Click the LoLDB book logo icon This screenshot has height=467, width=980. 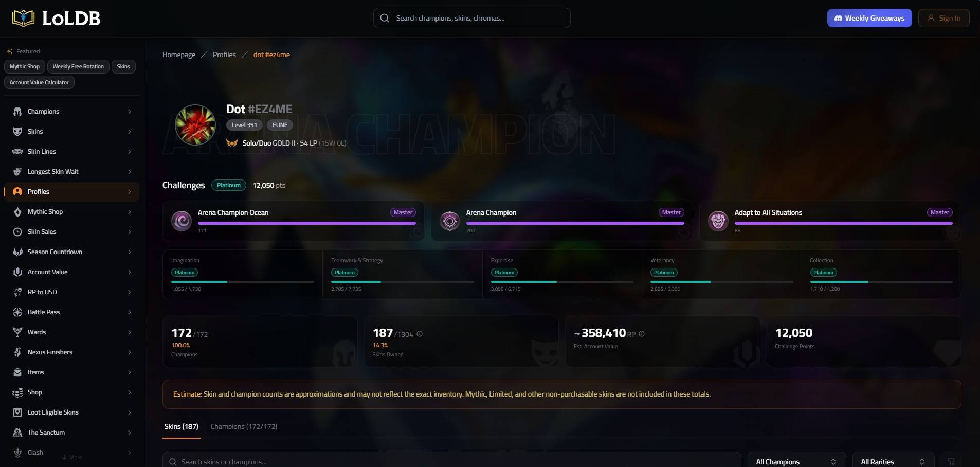coord(23,18)
